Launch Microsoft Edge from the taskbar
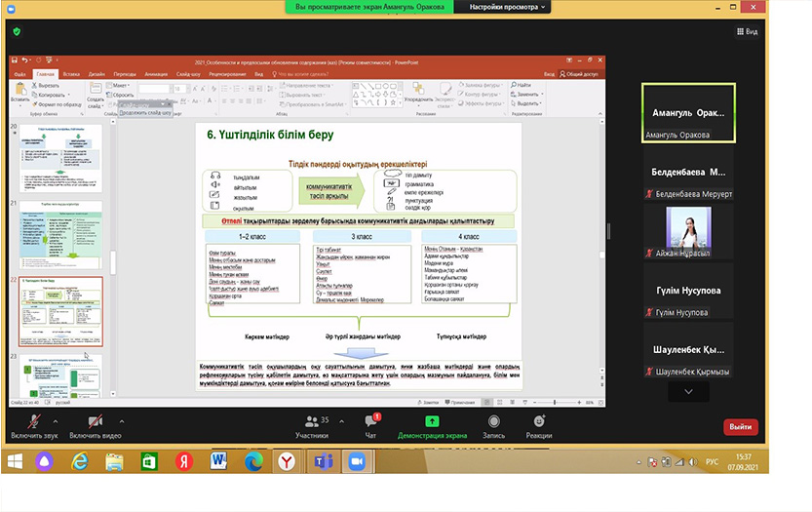The width and height of the screenshot is (812, 512). click(x=253, y=459)
